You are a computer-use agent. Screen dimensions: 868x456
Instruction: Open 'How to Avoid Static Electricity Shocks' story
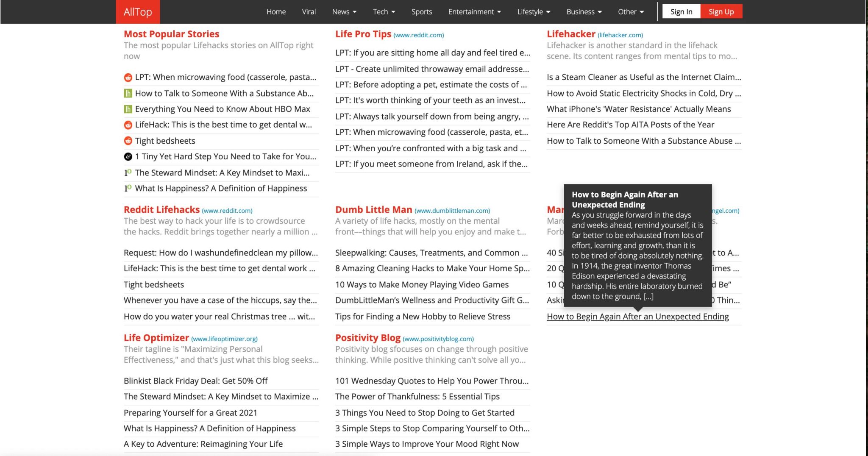tap(644, 93)
